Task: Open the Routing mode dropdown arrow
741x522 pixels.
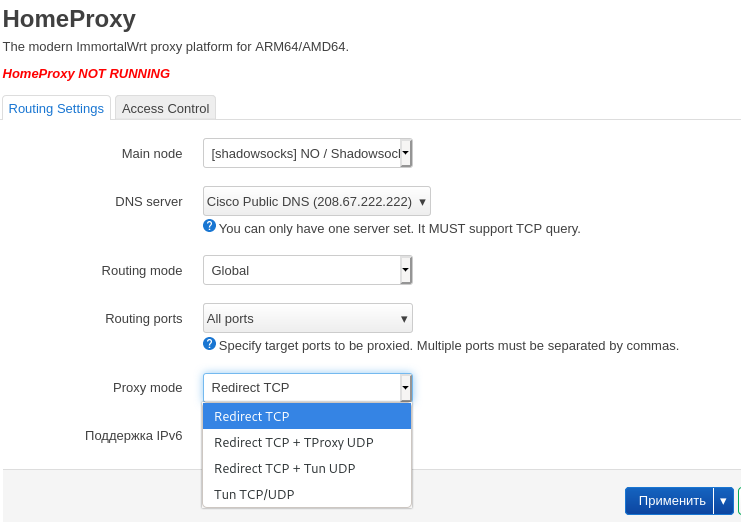Action: point(405,270)
